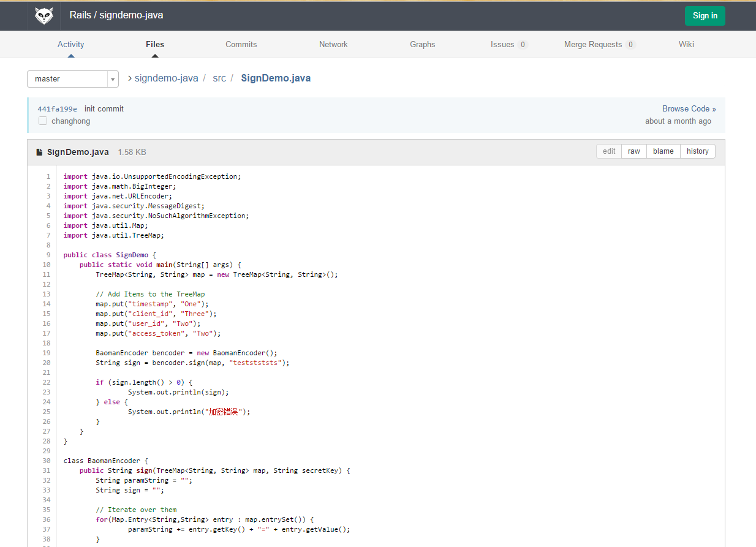Click line number 30

[47, 461]
